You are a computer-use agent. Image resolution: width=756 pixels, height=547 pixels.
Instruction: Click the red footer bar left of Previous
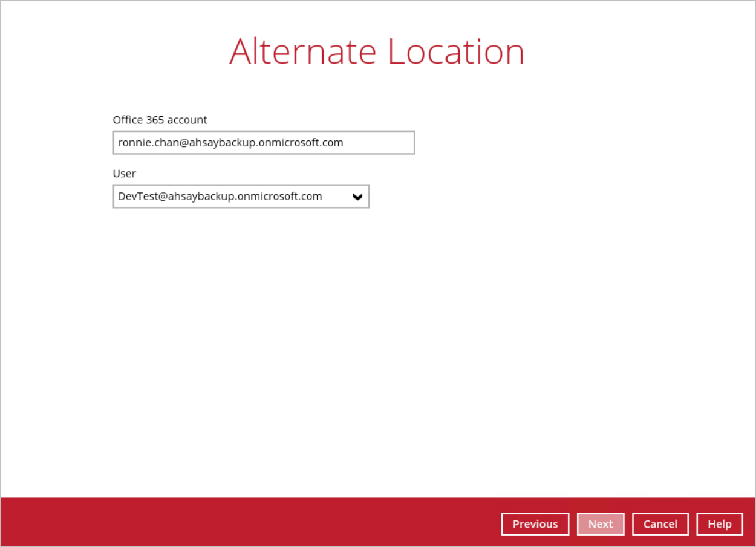coord(242,522)
